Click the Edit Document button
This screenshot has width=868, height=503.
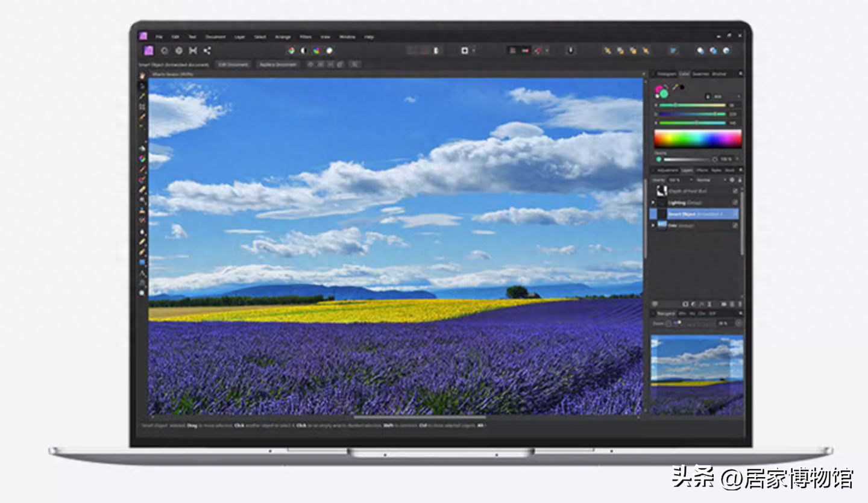coord(233,64)
